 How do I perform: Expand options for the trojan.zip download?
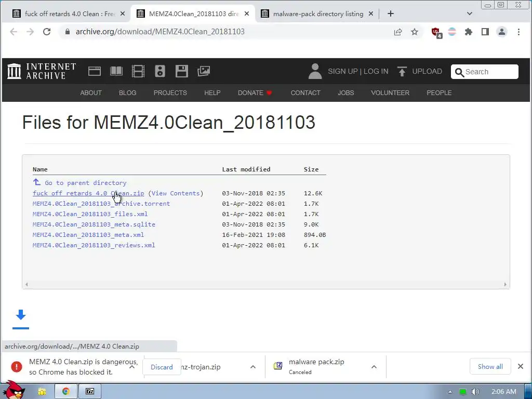click(x=253, y=367)
